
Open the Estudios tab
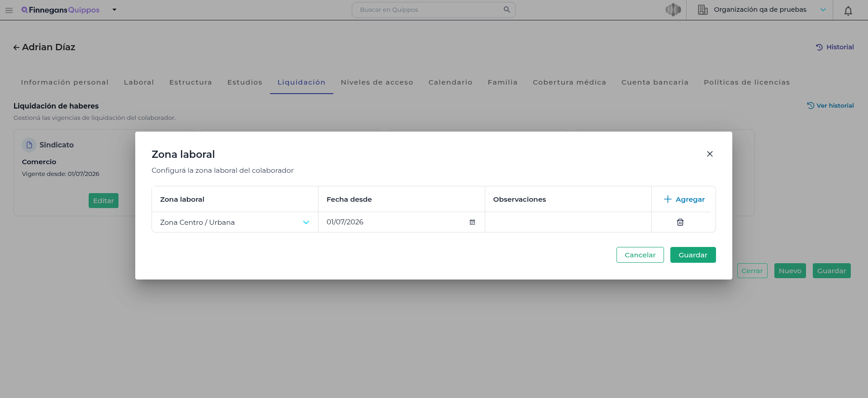245,82
